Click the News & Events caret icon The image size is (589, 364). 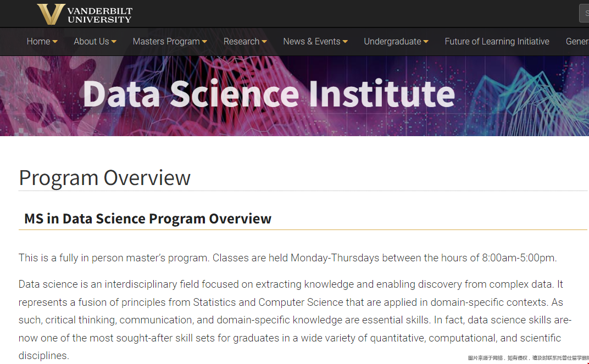pos(345,42)
